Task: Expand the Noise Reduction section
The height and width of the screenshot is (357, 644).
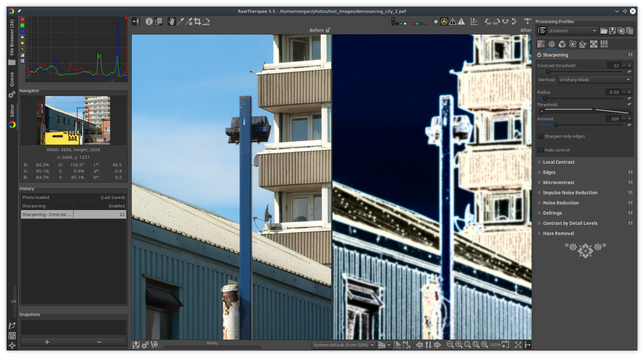Action: pyautogui.click(x=561, y=203)
